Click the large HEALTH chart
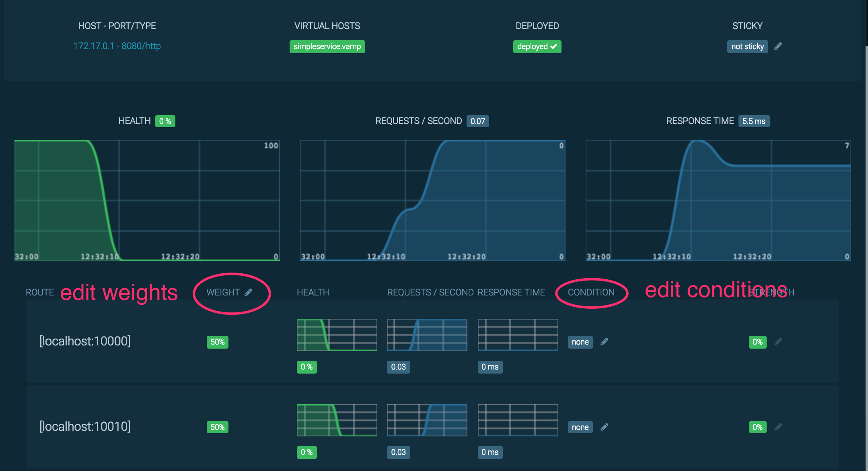Image resolution: width=868 pixels, height=471 pixels. [x=147, y=200]
